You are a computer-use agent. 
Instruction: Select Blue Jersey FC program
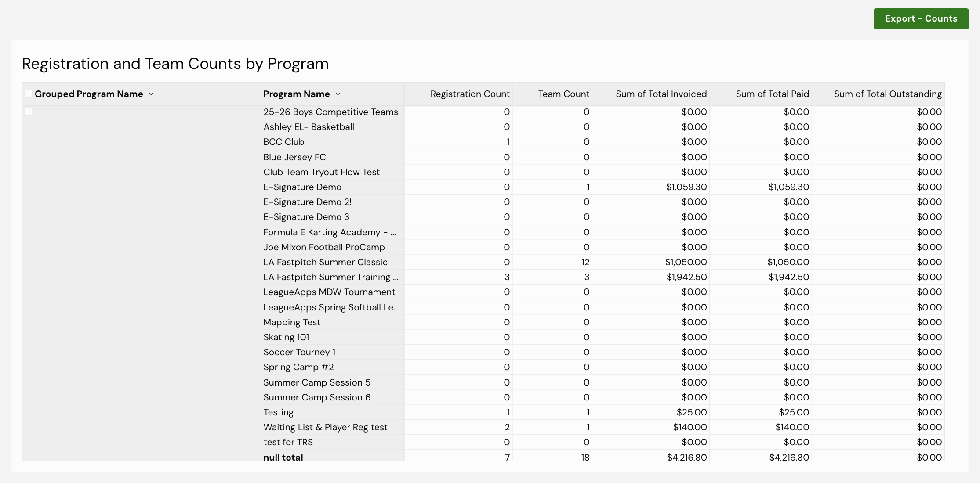[294, 157]
